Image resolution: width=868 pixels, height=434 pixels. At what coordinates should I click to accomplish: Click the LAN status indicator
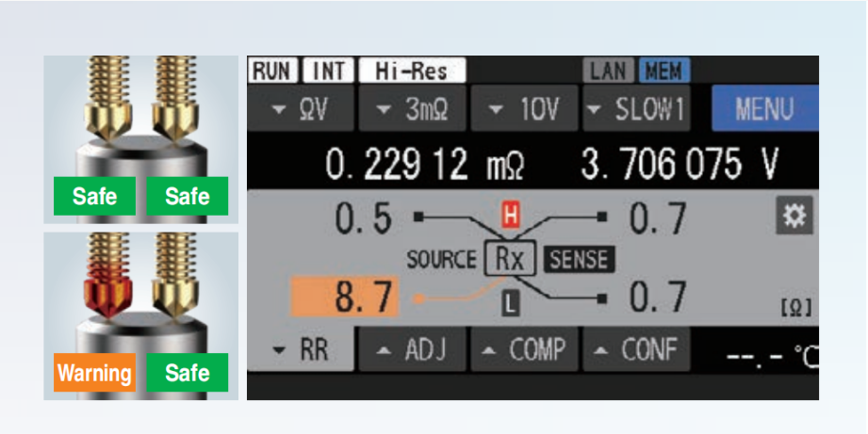click(609, 71)
